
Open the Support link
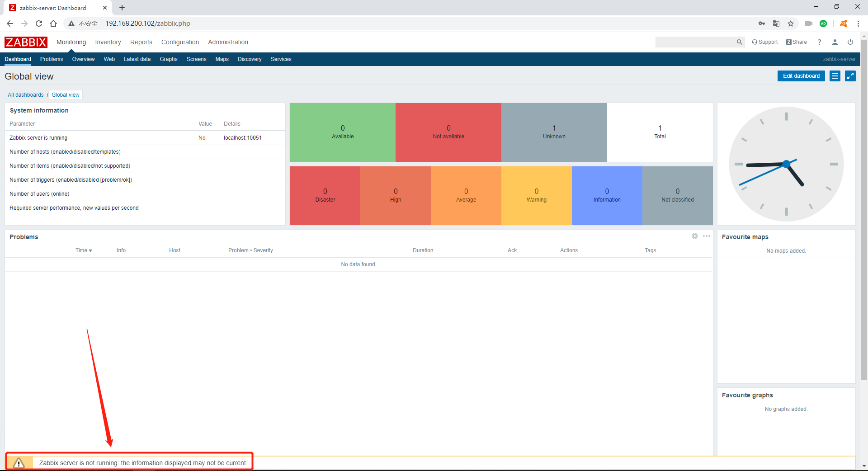[765, 42]
